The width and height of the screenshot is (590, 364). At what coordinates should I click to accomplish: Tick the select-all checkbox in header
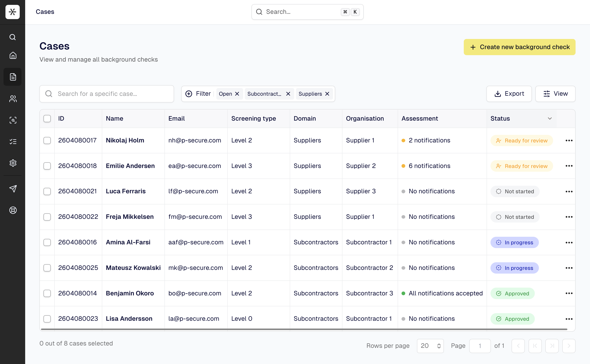(47, 118)
